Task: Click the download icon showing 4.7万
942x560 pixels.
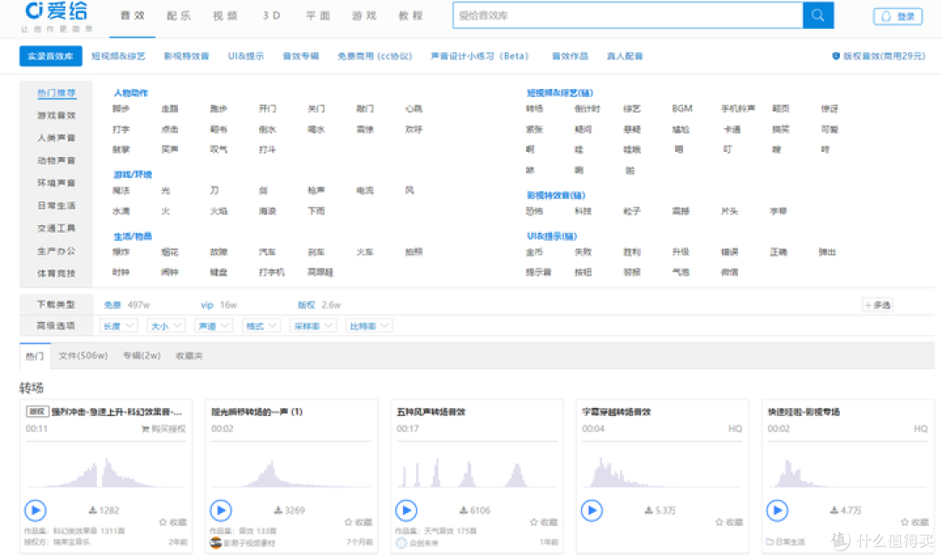Action: [x=835, y=510]
